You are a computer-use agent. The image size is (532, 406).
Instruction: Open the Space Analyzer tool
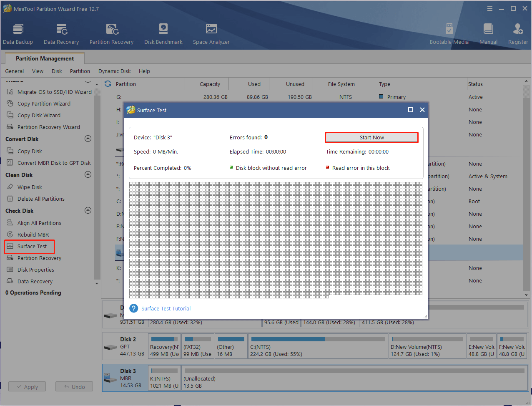pyautogui.click(x=211, y=34)
